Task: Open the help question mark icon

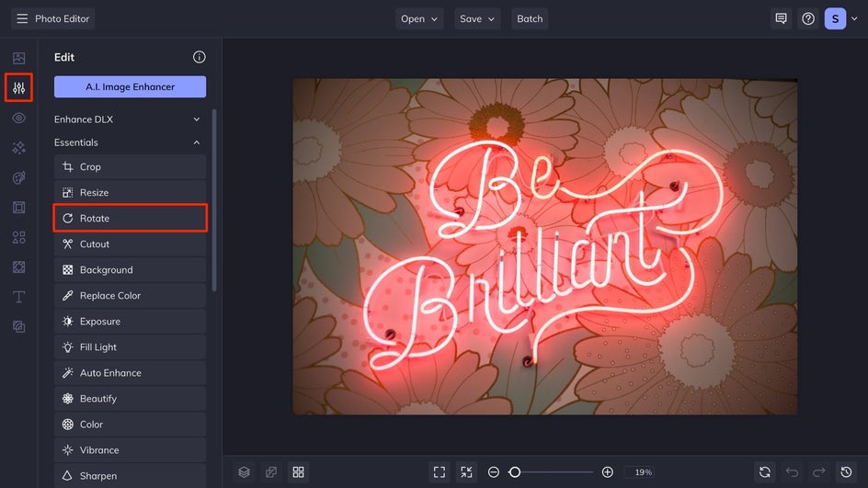Action: [x=808, y=18]
